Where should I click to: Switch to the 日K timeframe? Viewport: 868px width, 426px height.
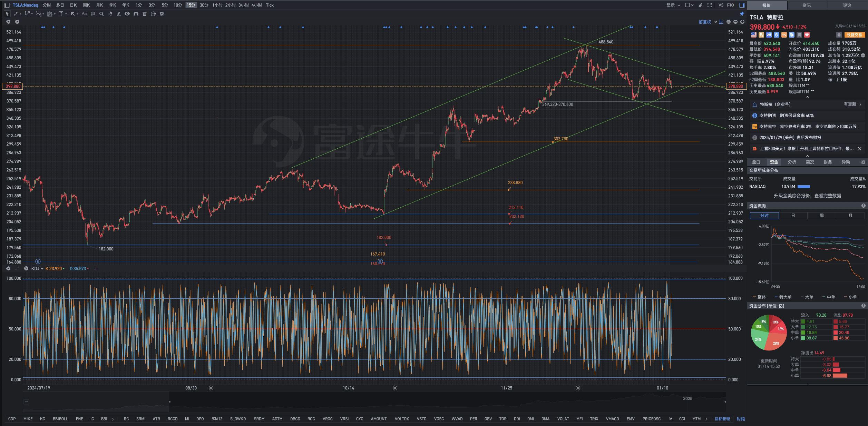coord(74,5)
